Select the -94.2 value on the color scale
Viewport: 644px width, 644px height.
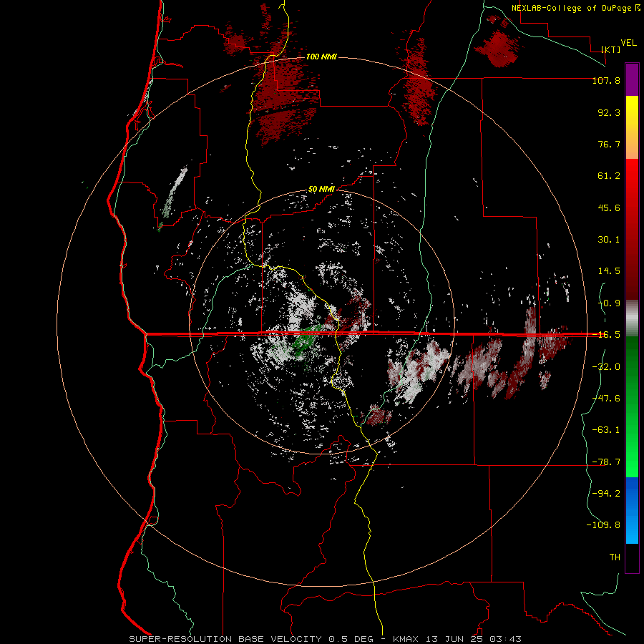pyautogui.click(x=606, y=494)
